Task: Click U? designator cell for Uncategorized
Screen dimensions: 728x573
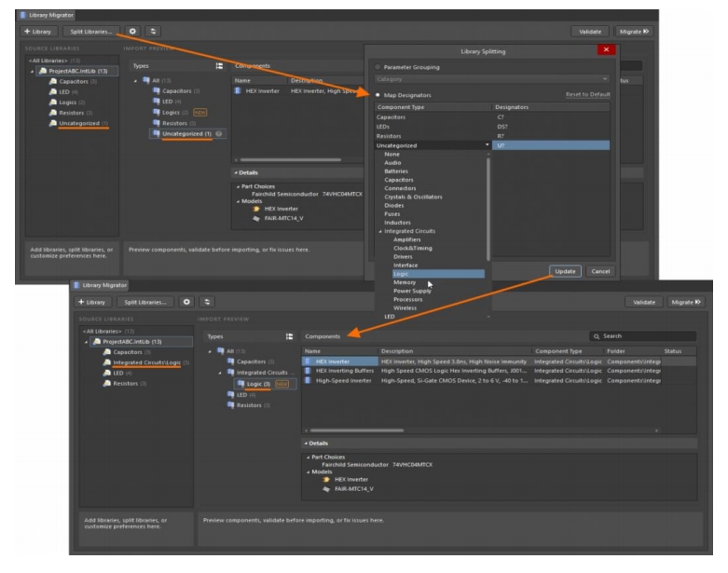Action: [551, 145]
